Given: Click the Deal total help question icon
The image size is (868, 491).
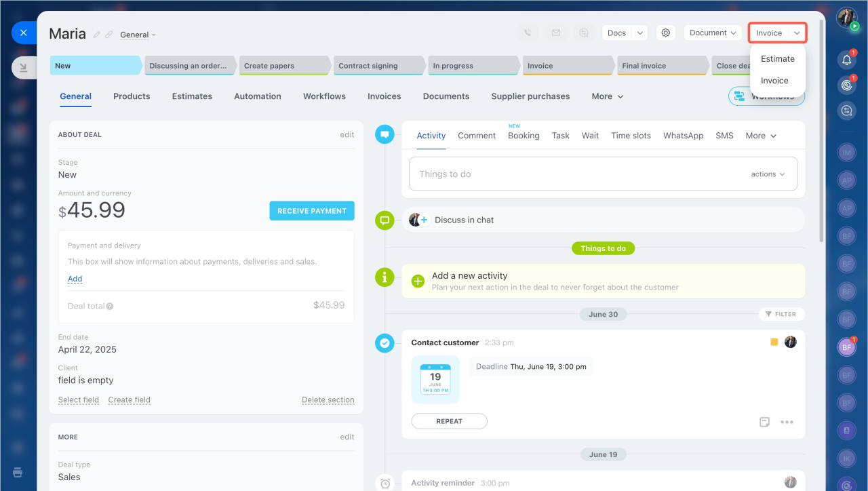Looking at the screenshot, I should click(x=110, y=307).
